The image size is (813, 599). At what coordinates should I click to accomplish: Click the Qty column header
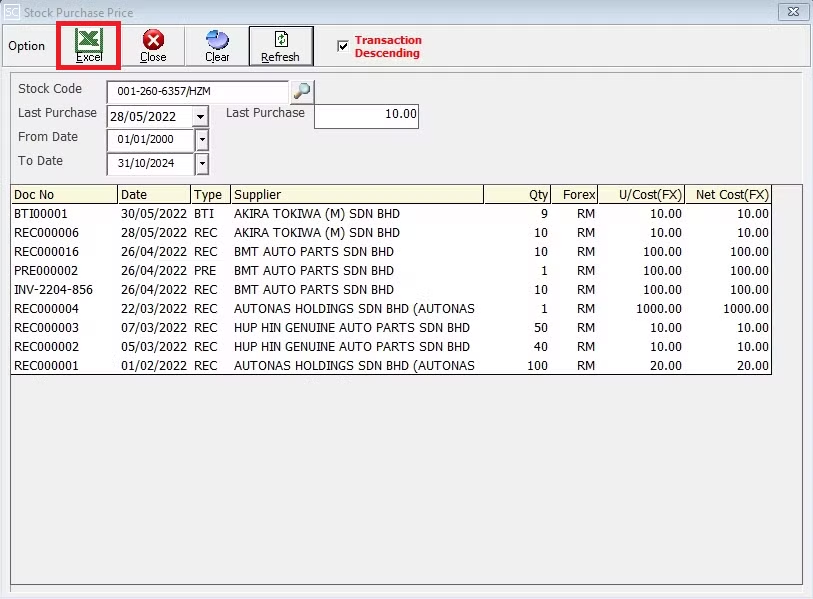click(x=517, y=194)
